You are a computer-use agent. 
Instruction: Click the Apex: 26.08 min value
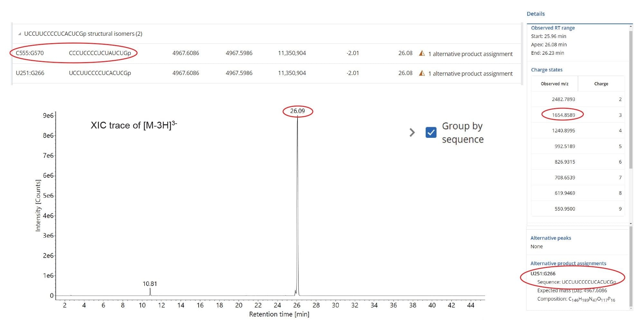pos(549,45)
